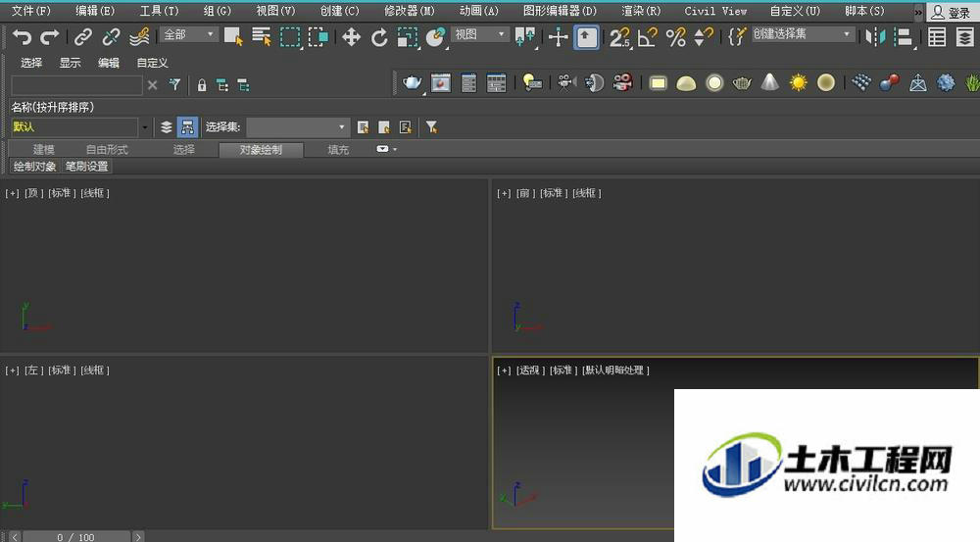Open the explorer 自定义 menu
Viewport: 980px width, 542px height.
click(152, 63)
